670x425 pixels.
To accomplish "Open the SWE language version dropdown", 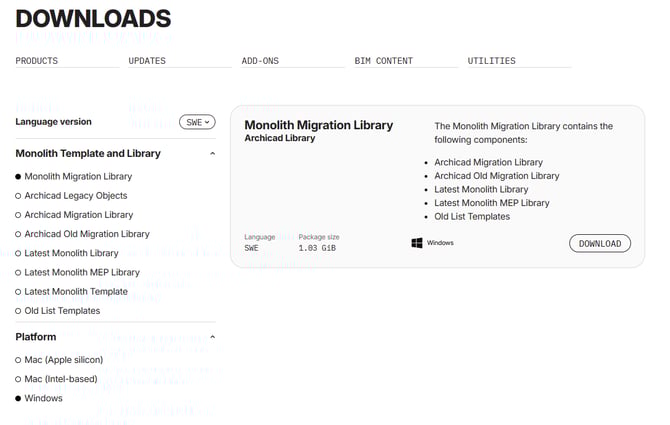I will (x=197, y=122).
